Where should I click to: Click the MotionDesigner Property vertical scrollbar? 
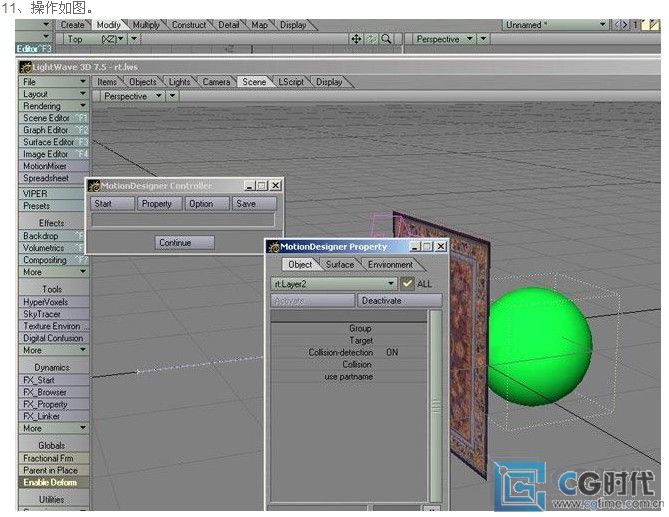click(436, 406)
